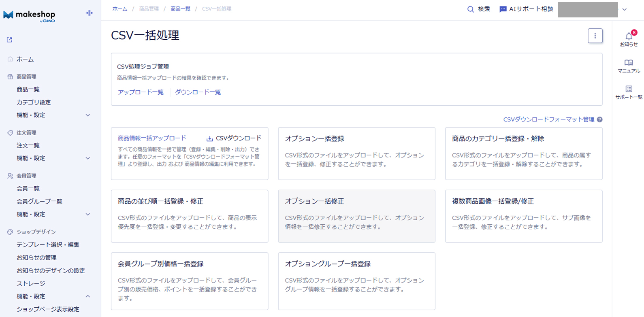Open ショップページ表示設定 in sidebar
The height and width of the screenshot is (317, 644).
48,309
